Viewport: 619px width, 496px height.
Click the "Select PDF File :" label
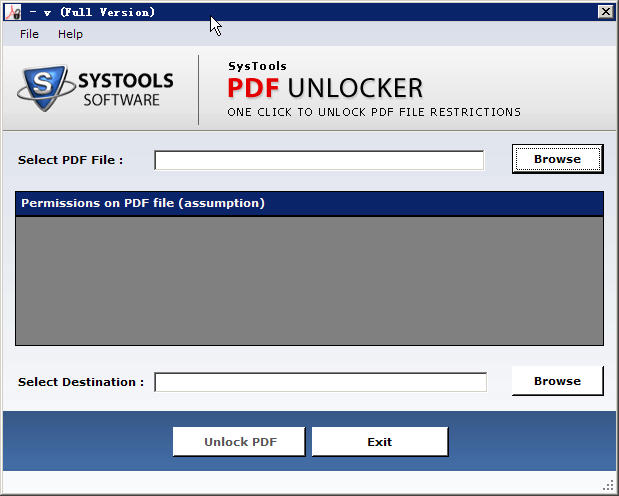pyautogui.click(x=70, y=160)
